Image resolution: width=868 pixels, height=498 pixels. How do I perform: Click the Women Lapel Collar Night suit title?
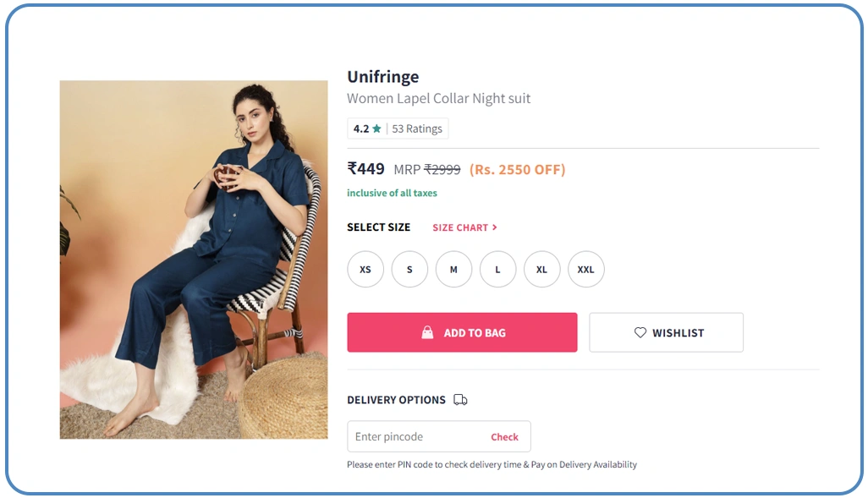438,99
